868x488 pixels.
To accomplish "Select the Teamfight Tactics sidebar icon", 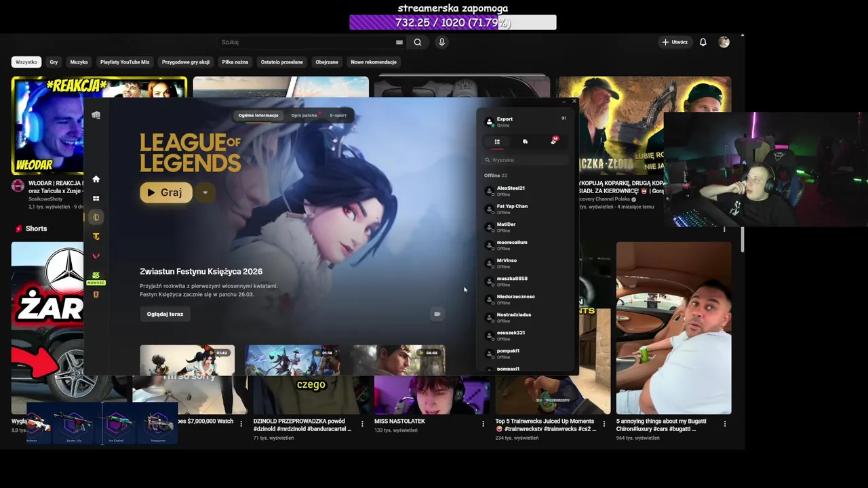I will pyautogui.click(x=96, y=237).
